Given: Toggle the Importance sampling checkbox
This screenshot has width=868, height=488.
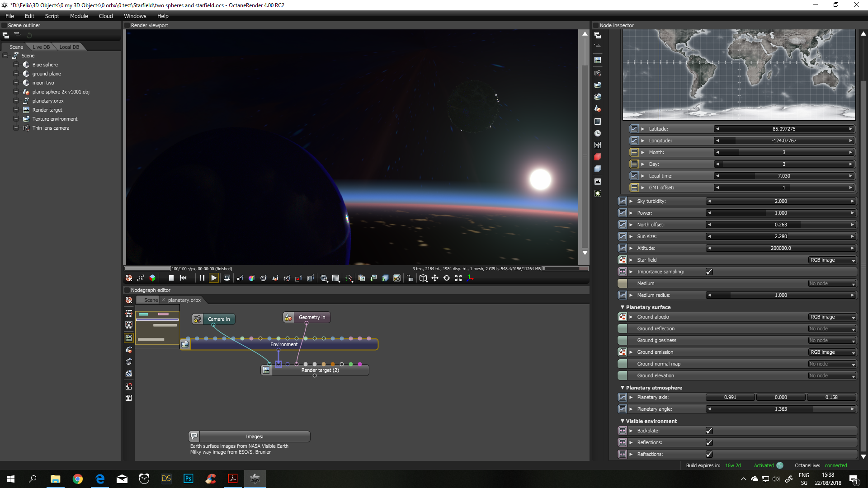Looking at the screenshot, I should [709, 272].
